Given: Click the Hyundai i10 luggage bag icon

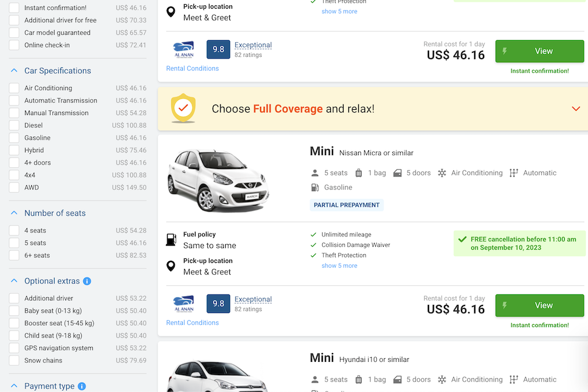Looking at the screenshot, I should [x=359, y=380].
